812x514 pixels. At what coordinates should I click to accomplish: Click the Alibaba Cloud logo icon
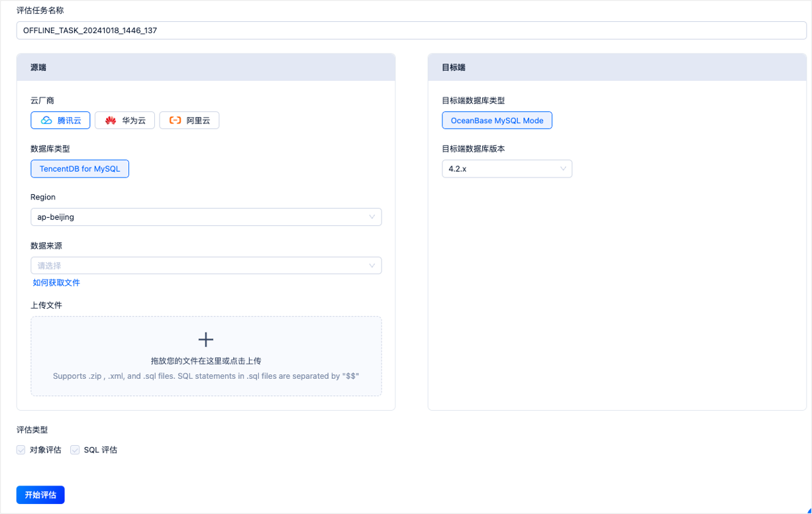tap(175, 121)
